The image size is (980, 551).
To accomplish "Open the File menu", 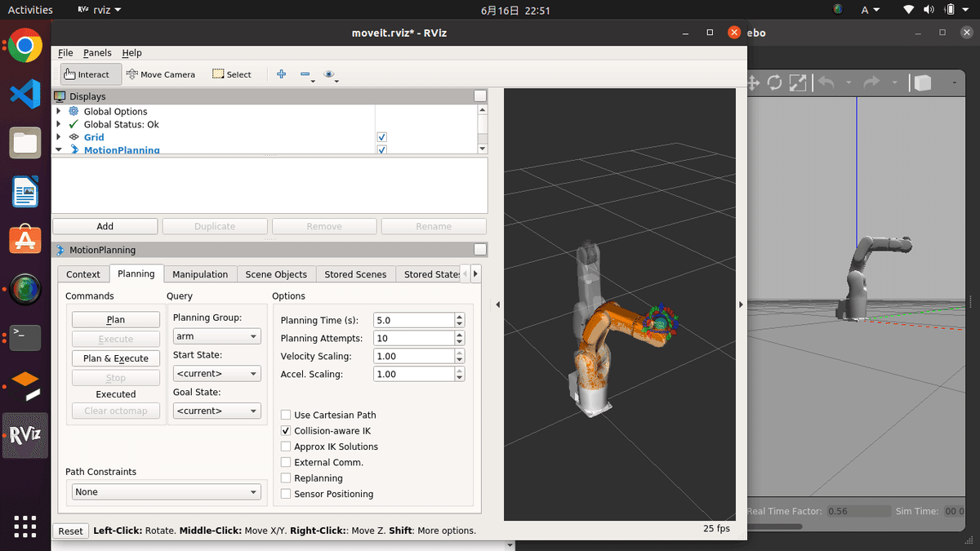I will pos(65,53).
